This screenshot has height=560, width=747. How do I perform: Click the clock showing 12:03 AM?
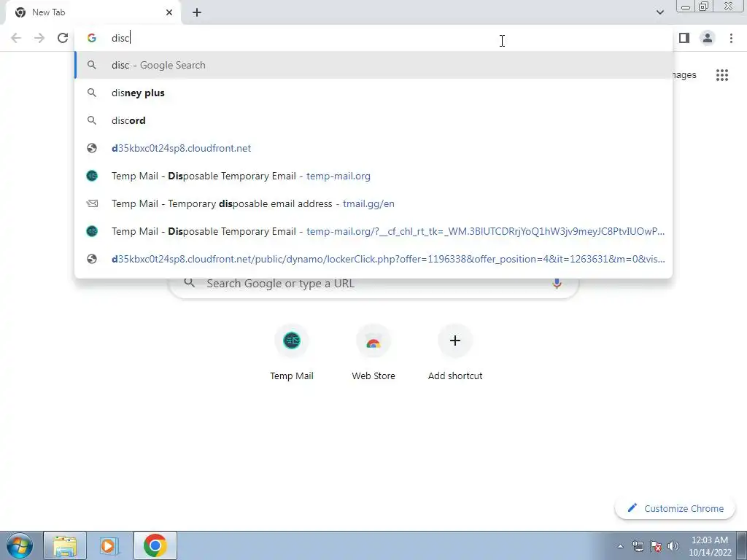[709, 546]
